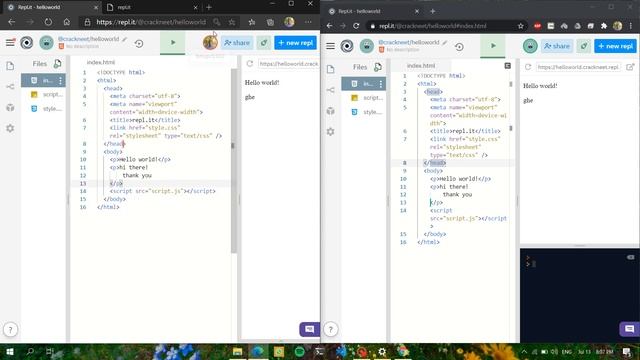Click the Repl.it logo in right window
The image size is (640, 360).
(347, 46)
